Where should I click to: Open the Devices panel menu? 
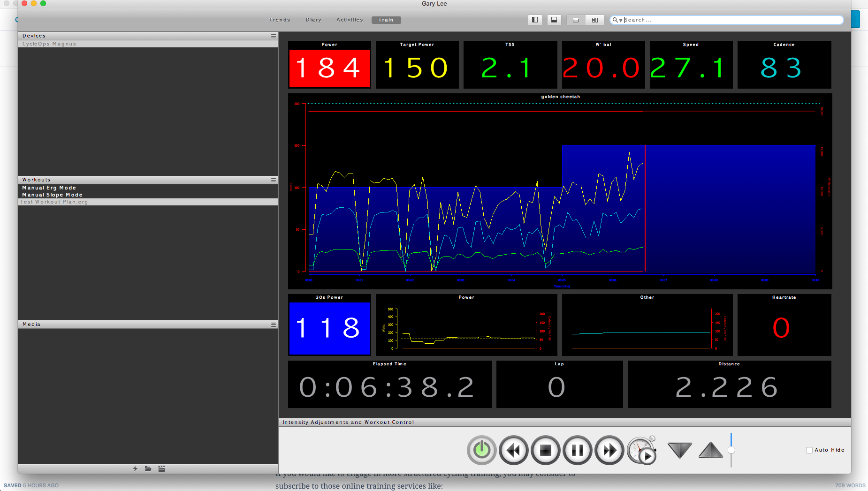tap(274, 36)
